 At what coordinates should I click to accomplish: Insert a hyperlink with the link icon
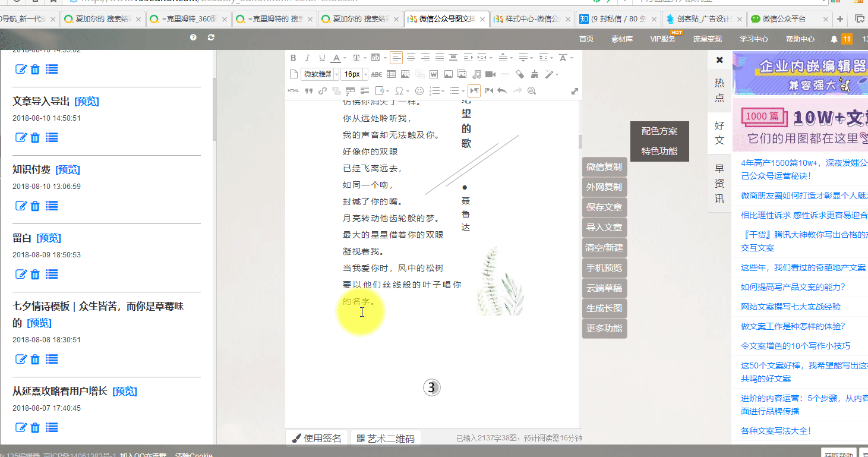click(x=323, y=91)
